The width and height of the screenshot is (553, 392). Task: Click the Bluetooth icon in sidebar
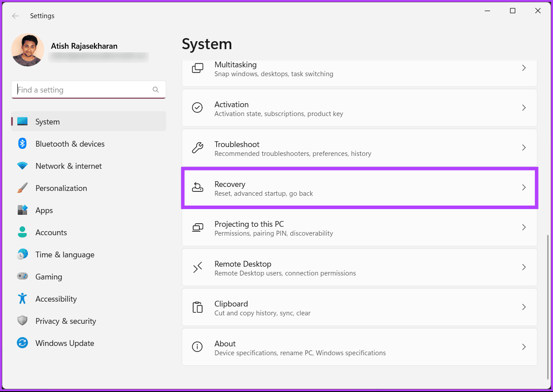(x=22, y=144)
